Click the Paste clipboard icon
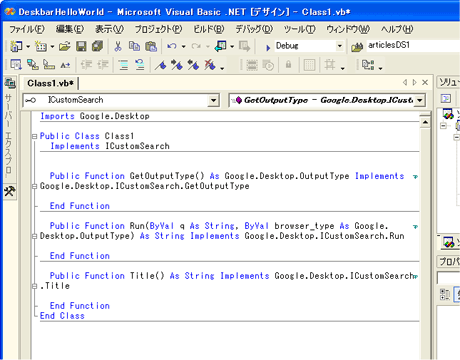Screen dimensions: 460x360 [x=151, y=46]
